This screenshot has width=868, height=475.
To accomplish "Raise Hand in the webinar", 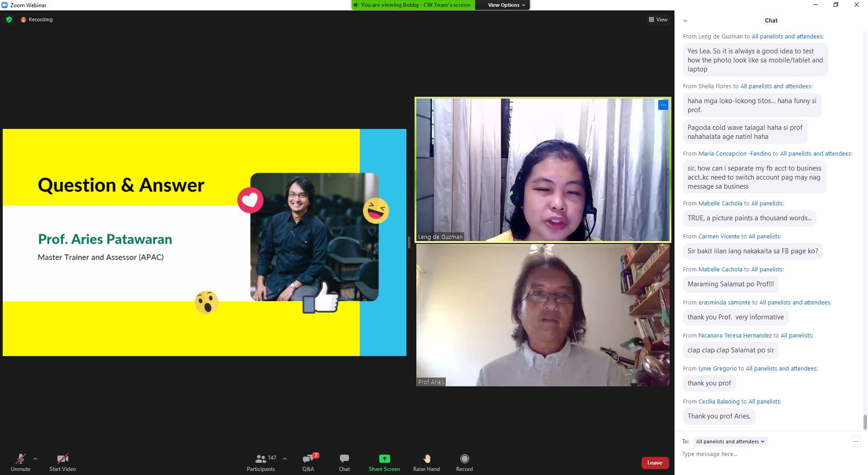I will click(426, 463).
